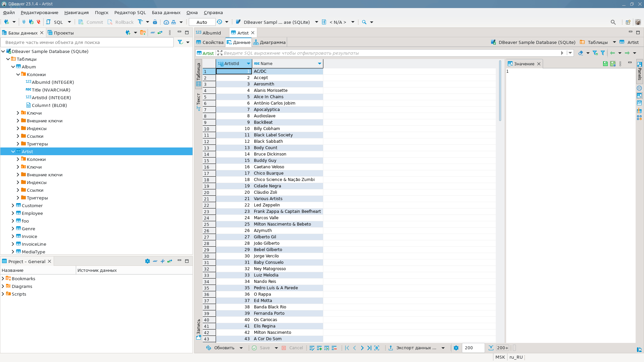
Task: Switch to the Текст vertical view toggle
Action: (x=199, y=102)
